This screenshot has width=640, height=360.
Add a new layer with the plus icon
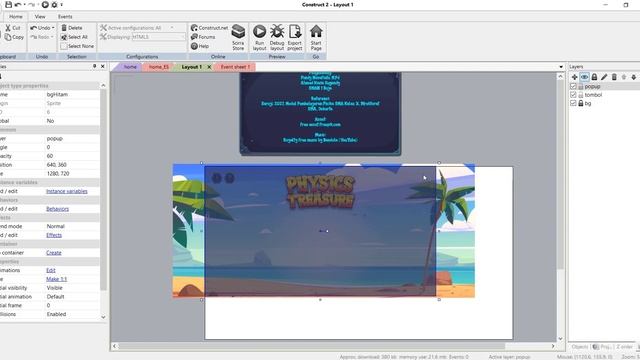click(574, 77)
